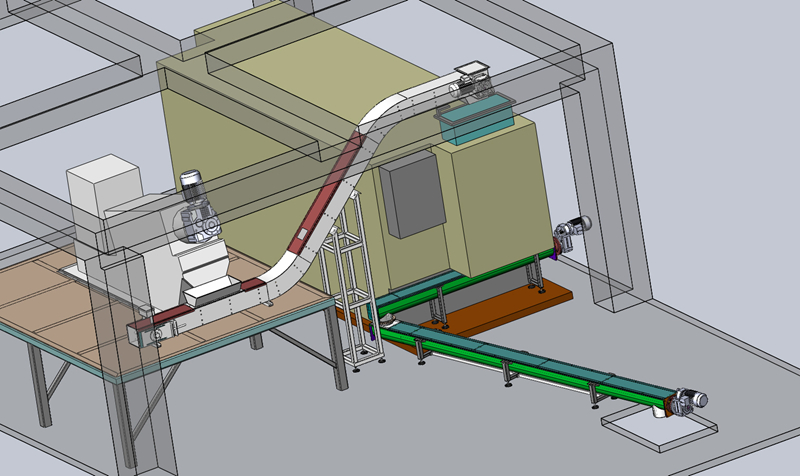
Task: Click the red conveyor end on the platform
Action: click(165, 327)
